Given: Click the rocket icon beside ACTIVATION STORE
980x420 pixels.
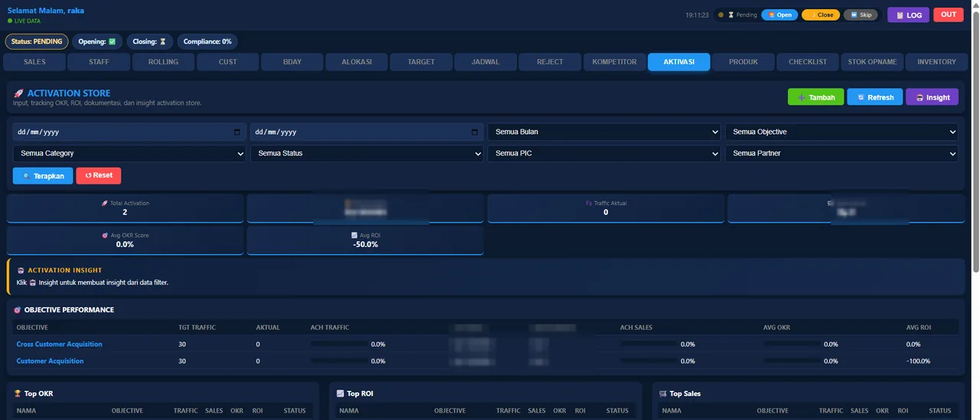Looking at the screenshot, I should [18, 93].
